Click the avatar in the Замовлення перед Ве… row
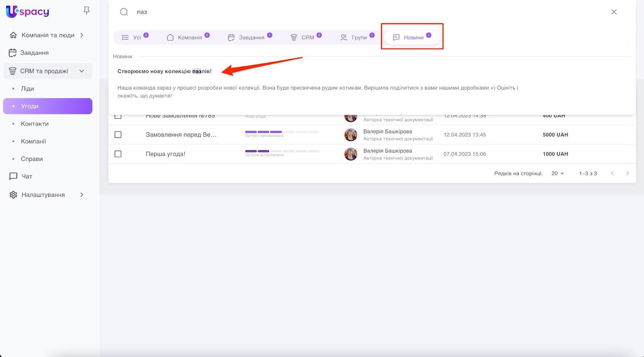Screen dimensions: 644x357 351,135
